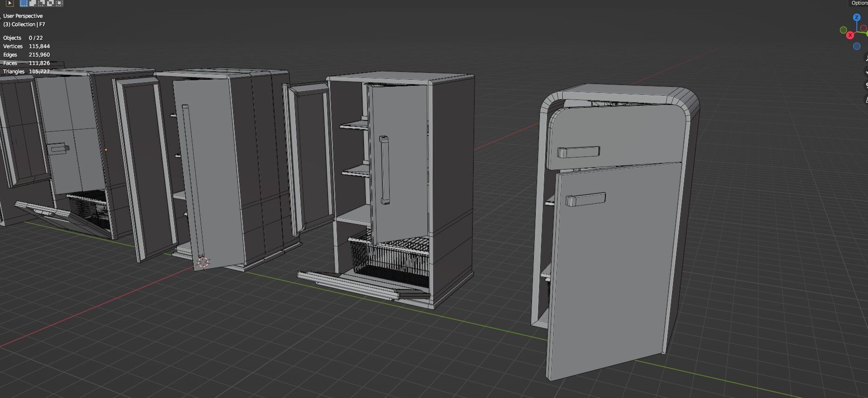Image resolution: width=868 pixels, height=398 pixels.
Task: Click the 'User Perspective' viewport label
Action: pos(23,16)
